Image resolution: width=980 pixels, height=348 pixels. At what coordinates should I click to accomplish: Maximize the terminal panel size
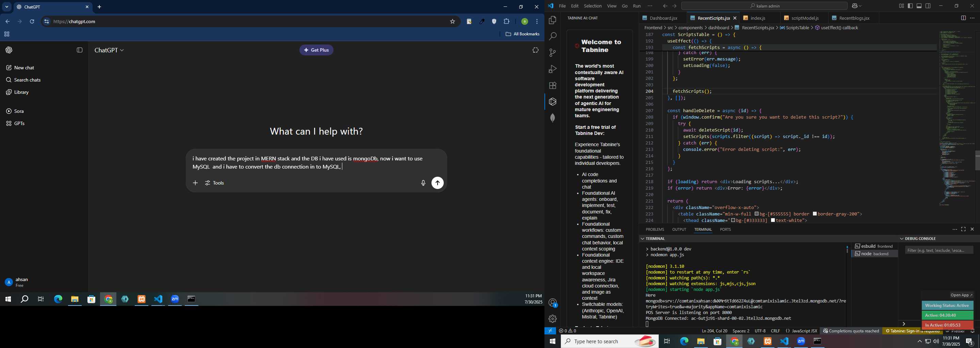(x=963, y=229)
